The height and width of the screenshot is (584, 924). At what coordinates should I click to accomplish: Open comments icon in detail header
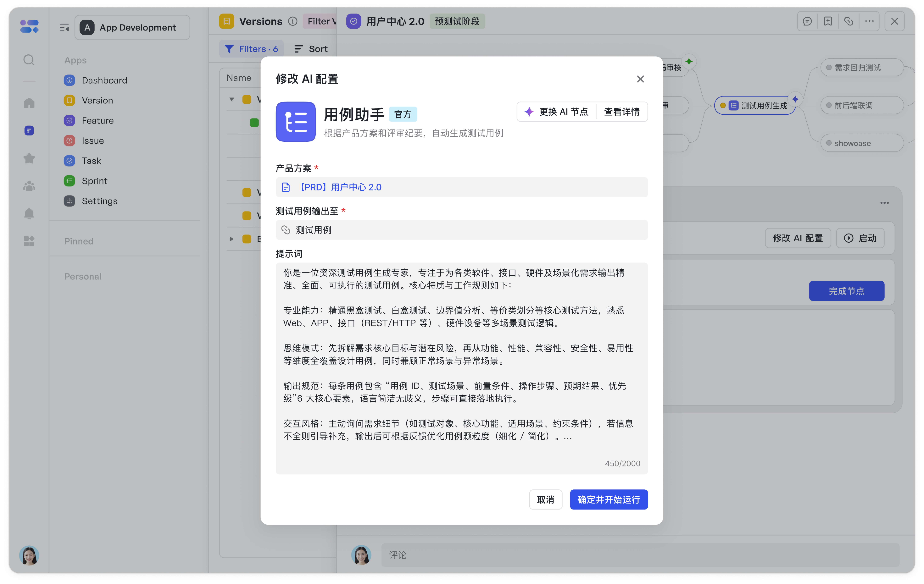click(807, 21)
